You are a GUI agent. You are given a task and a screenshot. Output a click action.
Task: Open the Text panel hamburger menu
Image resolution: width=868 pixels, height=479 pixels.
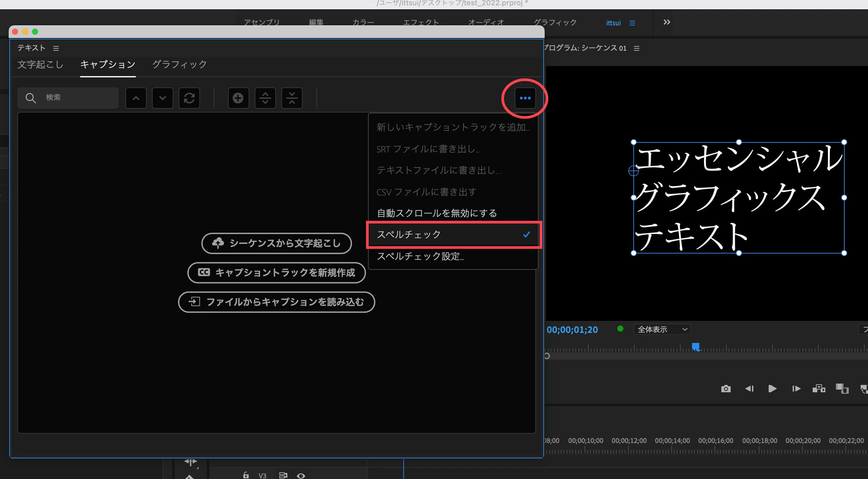56,49
